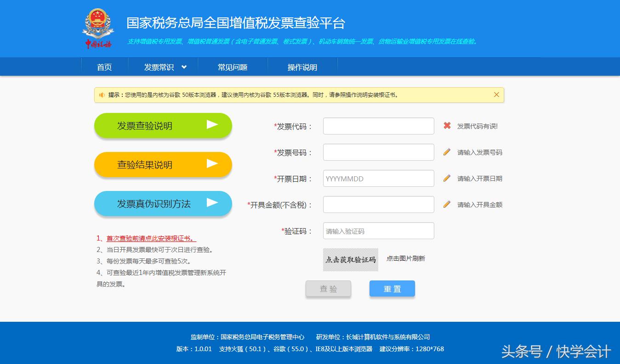Click the chevron arrow beside 发票常识
The height and width of the screenshot is (364, 620).
point(183,67)
